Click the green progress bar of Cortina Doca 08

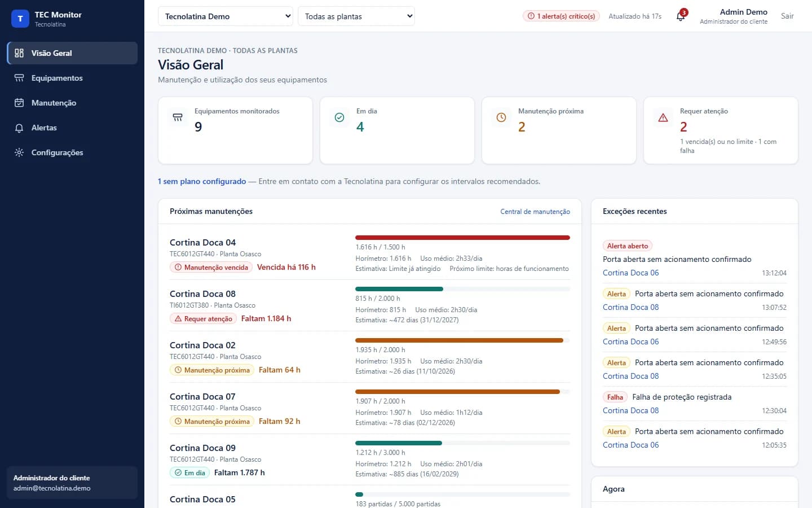point(399,289)
